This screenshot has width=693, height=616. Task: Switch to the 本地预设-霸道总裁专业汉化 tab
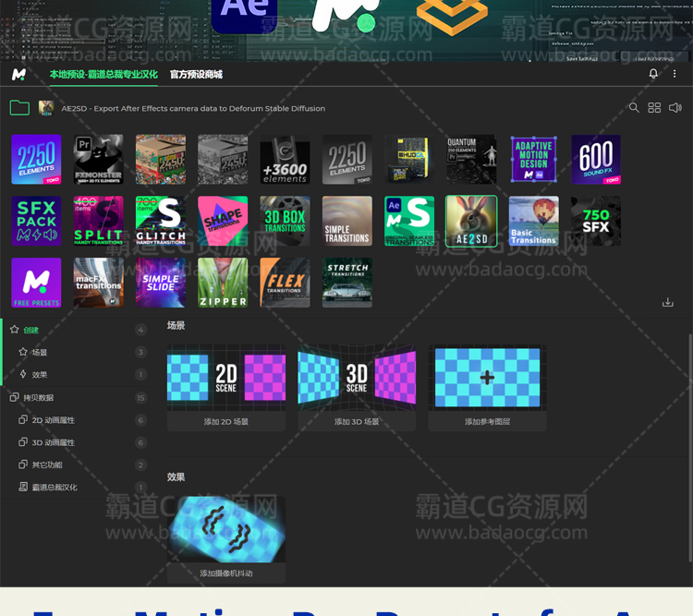[x=103, y=74]
